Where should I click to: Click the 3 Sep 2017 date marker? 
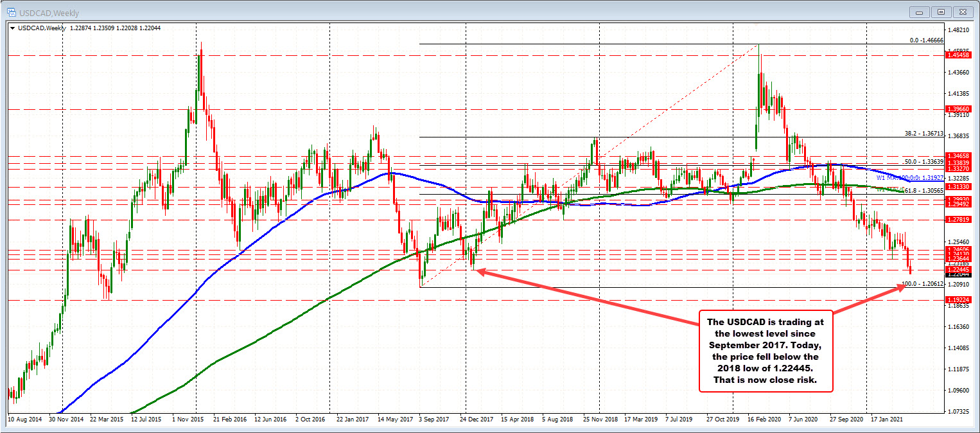[434, 418]
